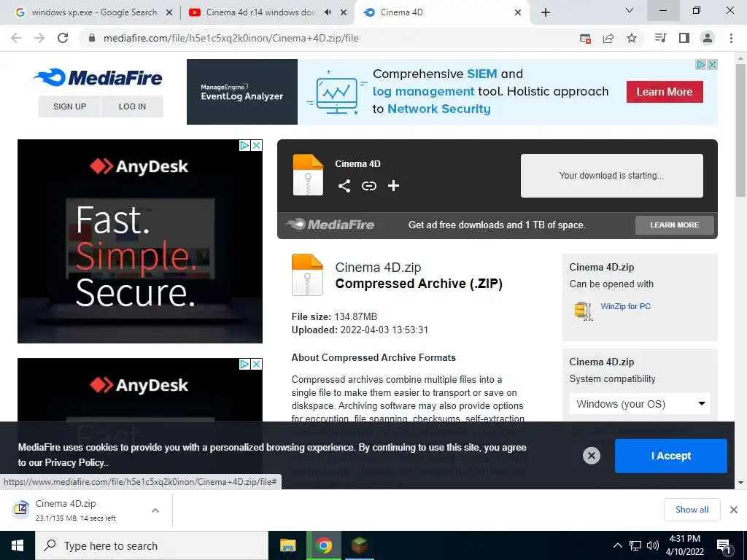This screenshot has height=560, width=747.
Task: Click Learn More on EventLog Analyzer ad
Action: pyautogui.click(x=665, y=92)
